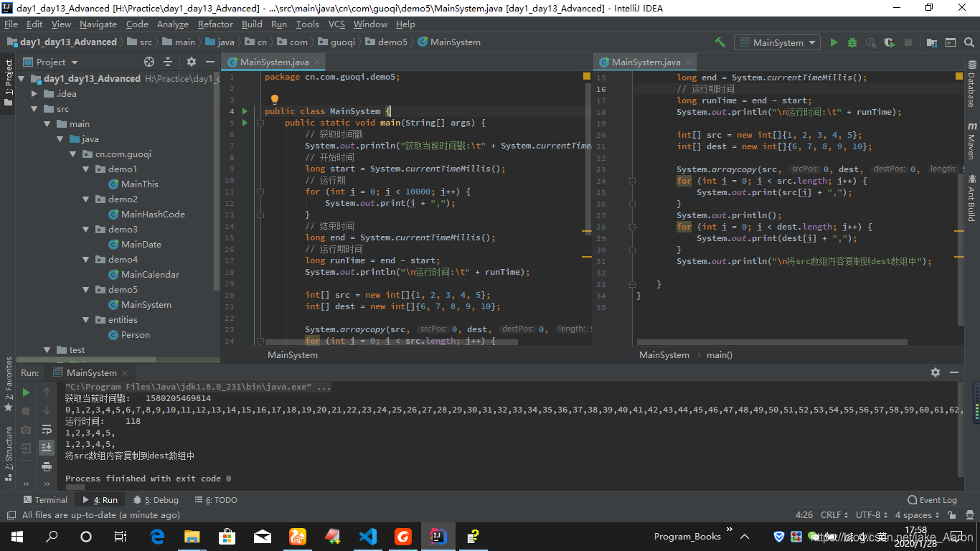Open the Project view selector dropdown
The width and height of the screenshot is (980, 551).
(x=51, y=62)
